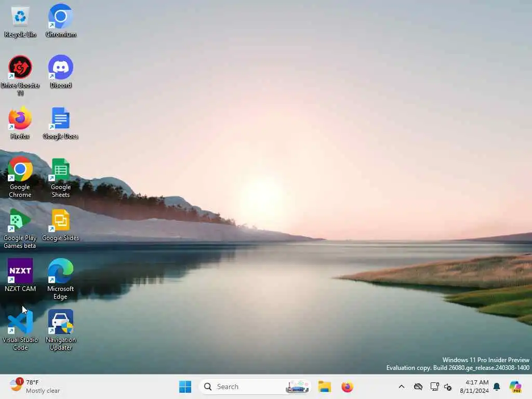532x399 pixels.
Task: Select the Navigation Updater desktop shortcut
Action: [61, 330]
